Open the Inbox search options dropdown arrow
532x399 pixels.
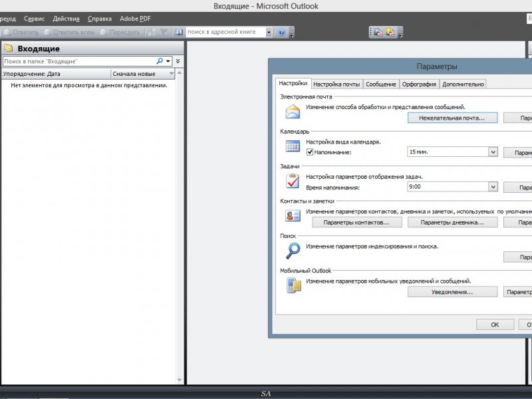click(168, 61)
